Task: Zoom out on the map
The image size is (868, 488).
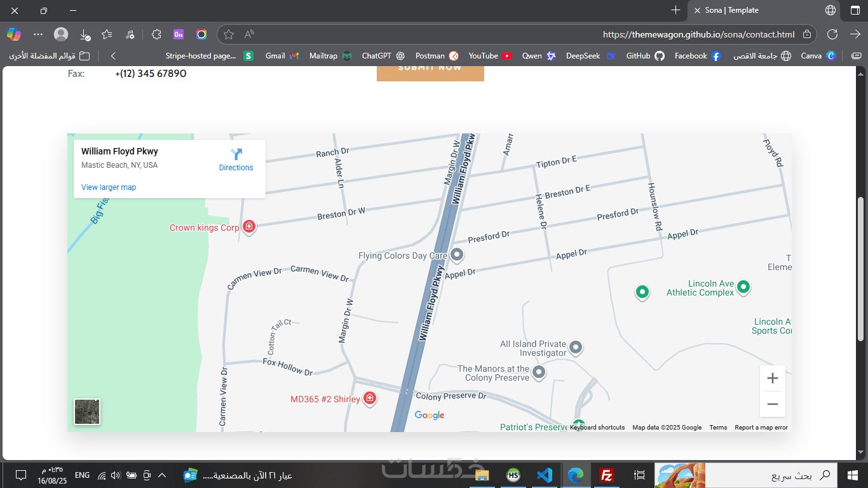Action: [773, 404]
